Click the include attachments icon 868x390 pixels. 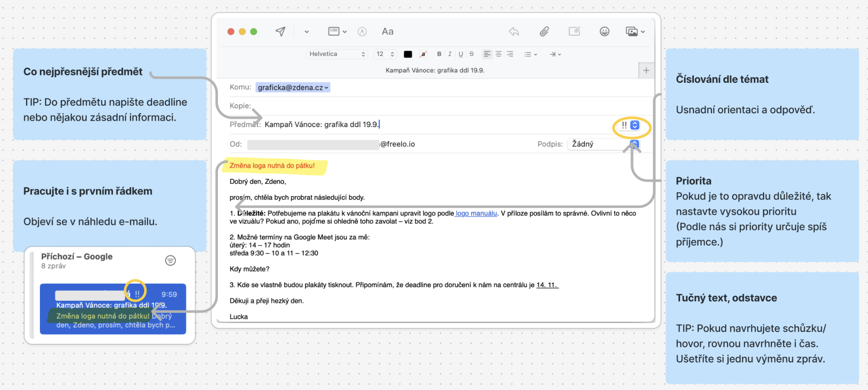(574, 31)
